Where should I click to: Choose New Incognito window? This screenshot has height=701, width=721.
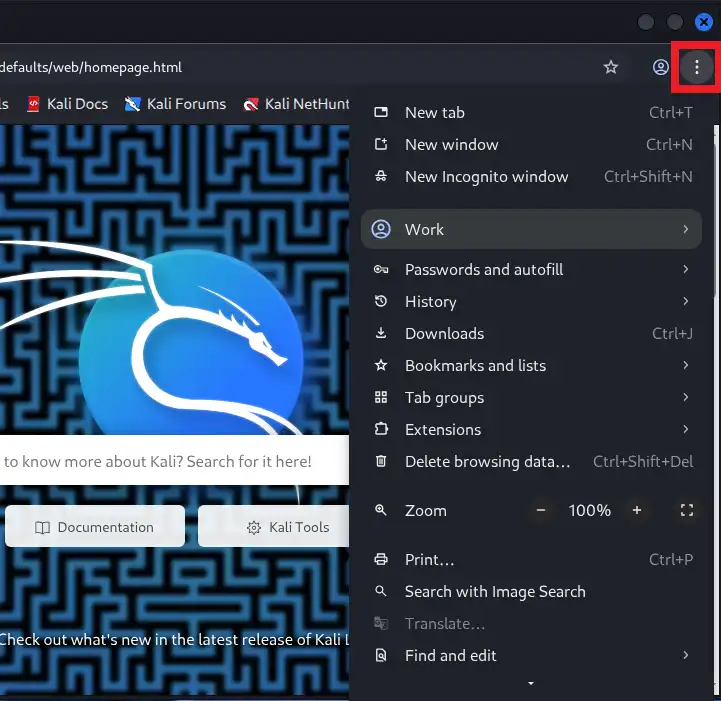531,177
